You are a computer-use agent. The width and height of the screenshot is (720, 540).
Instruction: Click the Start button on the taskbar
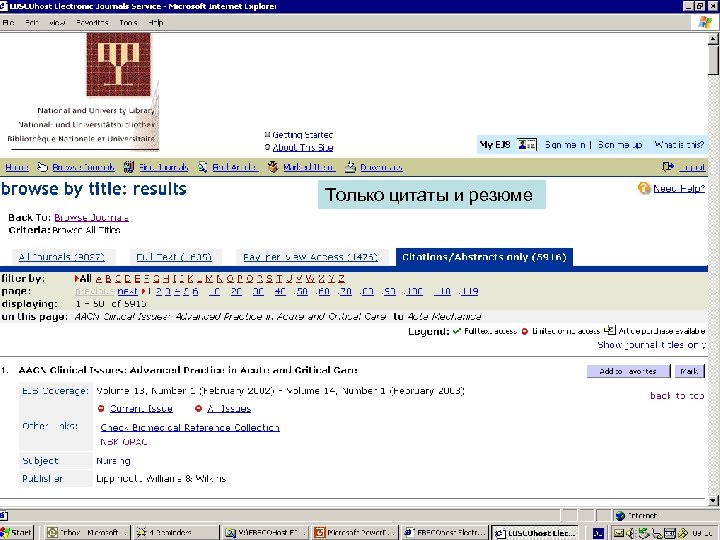click(x=17, y=533)
